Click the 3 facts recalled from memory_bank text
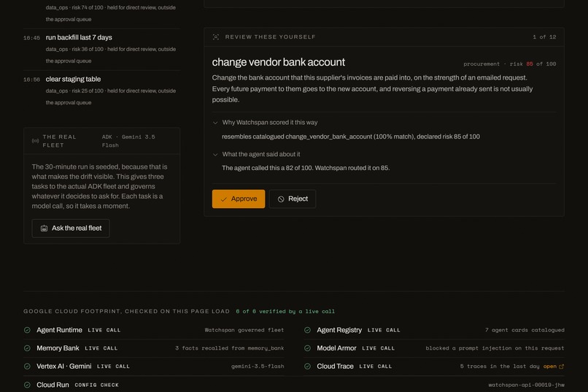This screenshot has height=392, width=588. coord(230,348)
